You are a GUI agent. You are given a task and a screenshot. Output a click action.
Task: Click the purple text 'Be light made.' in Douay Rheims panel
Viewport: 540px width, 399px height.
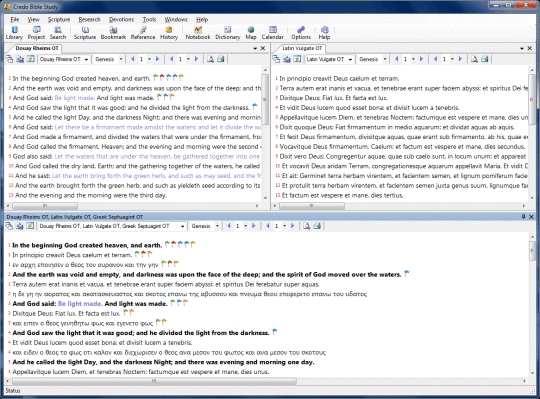pos(74,98)
